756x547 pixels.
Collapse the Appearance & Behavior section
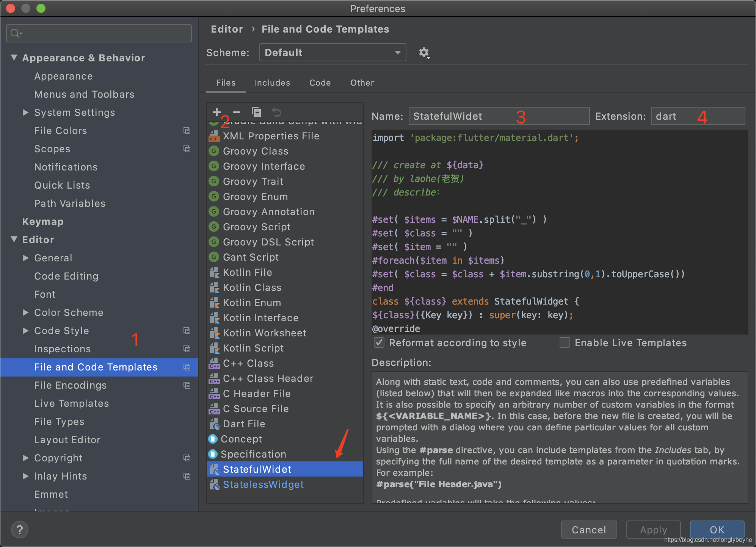coord(14,58)
